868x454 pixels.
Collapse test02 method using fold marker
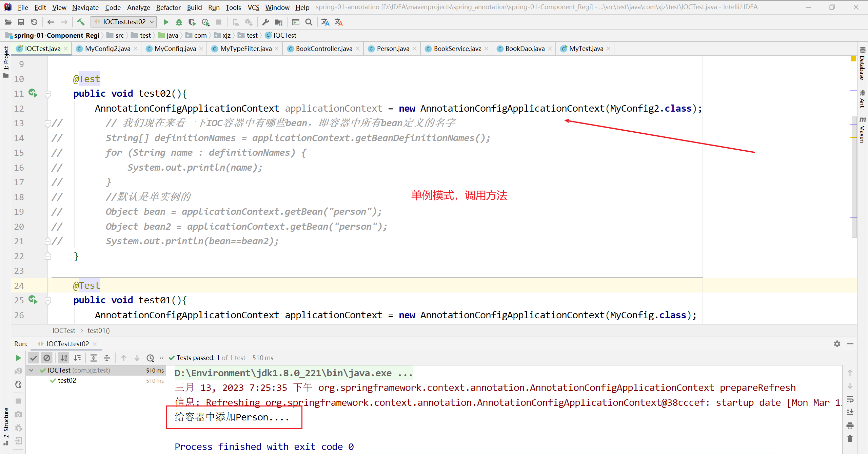coord(48,94)
